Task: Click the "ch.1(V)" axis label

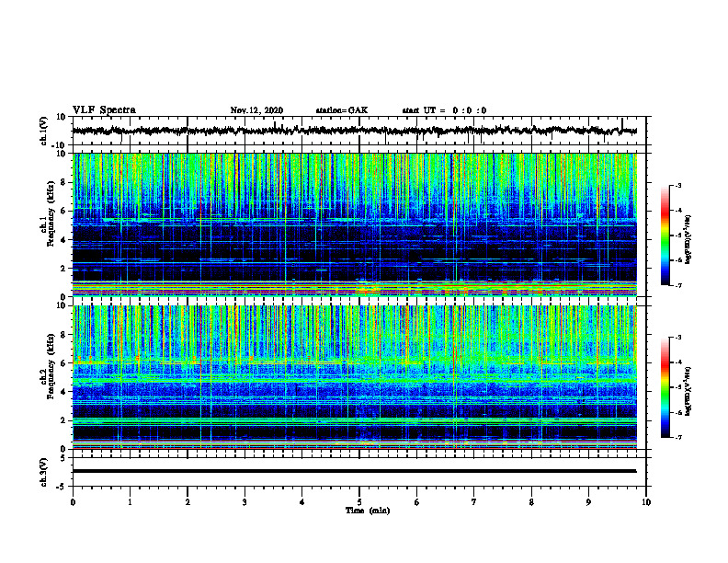Action: [44, 131]
